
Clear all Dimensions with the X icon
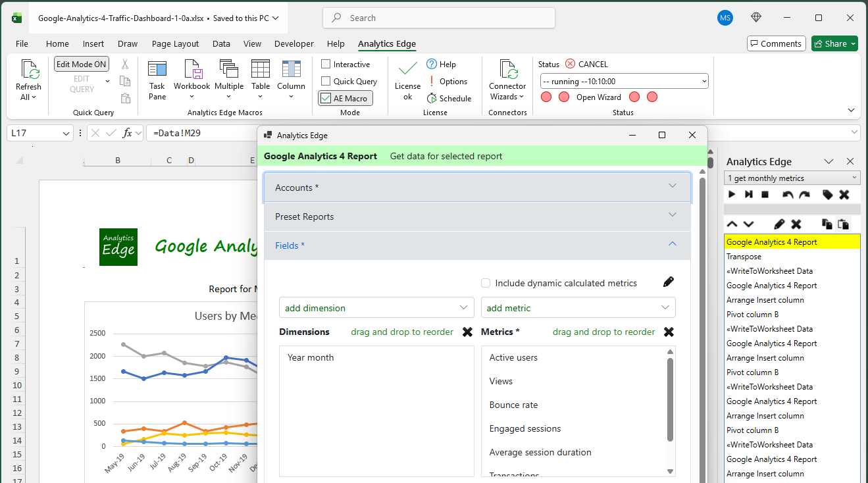point(467,332)
